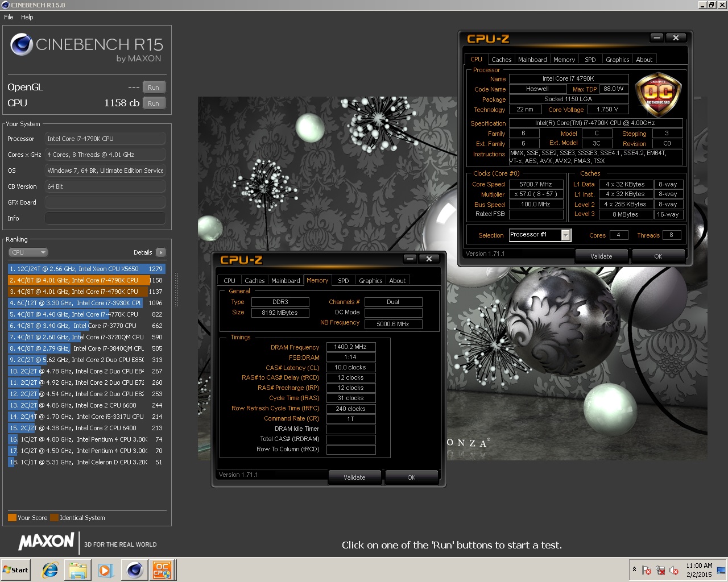Open the network tray icon
This screenshot has width=728, height=582.
point(660,570)
